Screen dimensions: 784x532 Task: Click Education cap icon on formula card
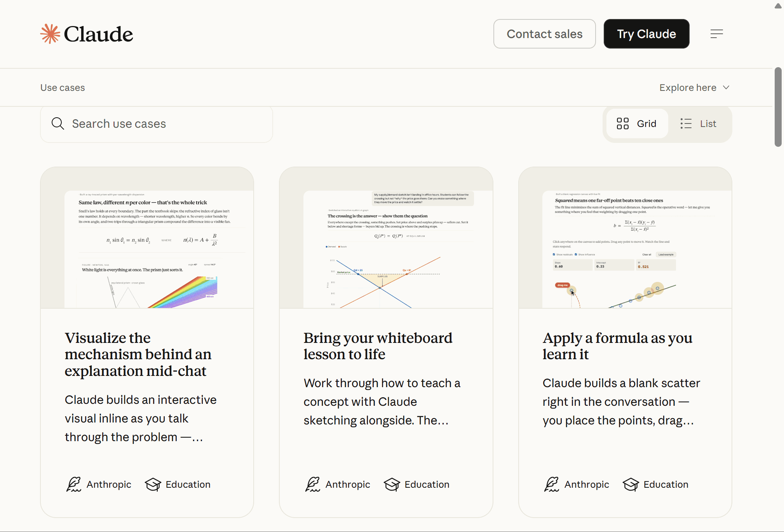click(x=631, y=484)
